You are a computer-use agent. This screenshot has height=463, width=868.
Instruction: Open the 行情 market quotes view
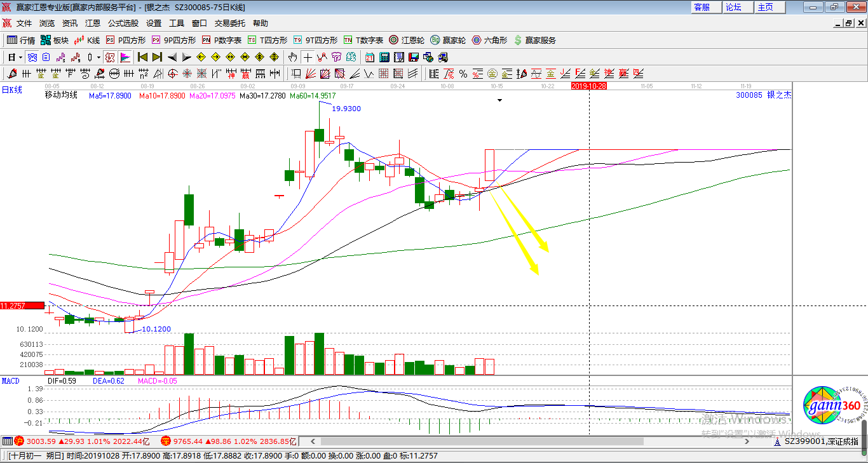21,40
